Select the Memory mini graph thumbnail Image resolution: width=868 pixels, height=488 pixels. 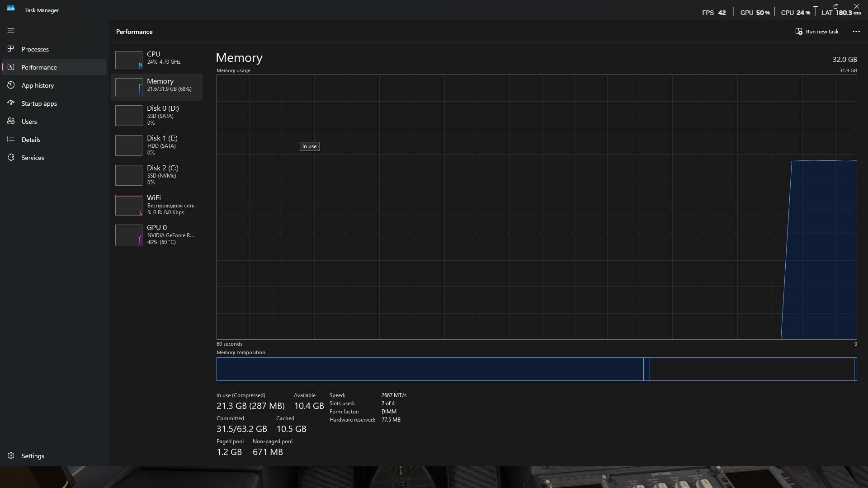pyautogui.click(x=129, y=87)
